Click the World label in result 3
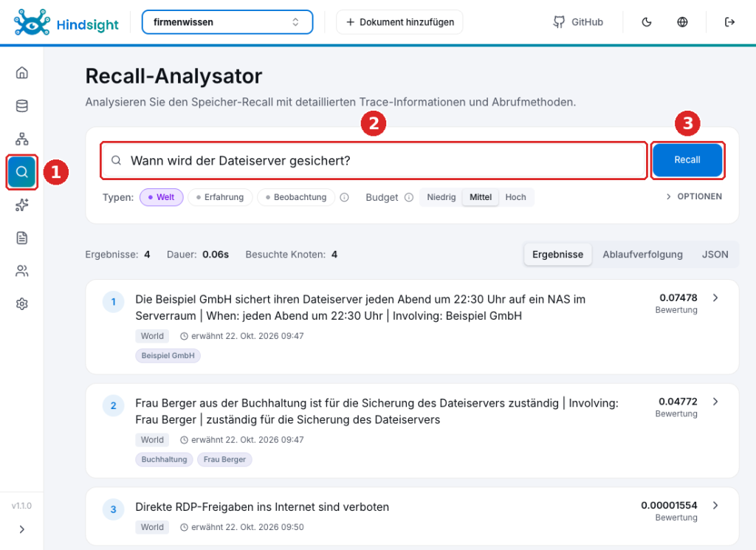 152,527
